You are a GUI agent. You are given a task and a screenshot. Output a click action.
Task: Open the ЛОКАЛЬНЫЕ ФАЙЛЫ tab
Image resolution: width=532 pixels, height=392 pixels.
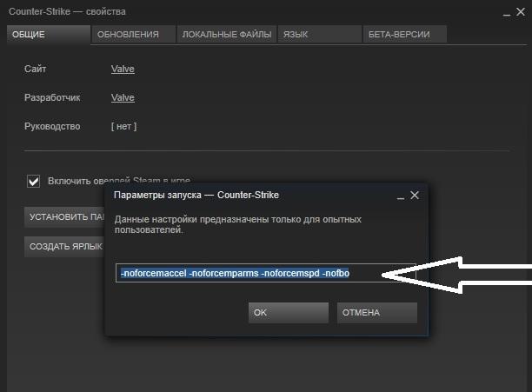click(226, 34)
